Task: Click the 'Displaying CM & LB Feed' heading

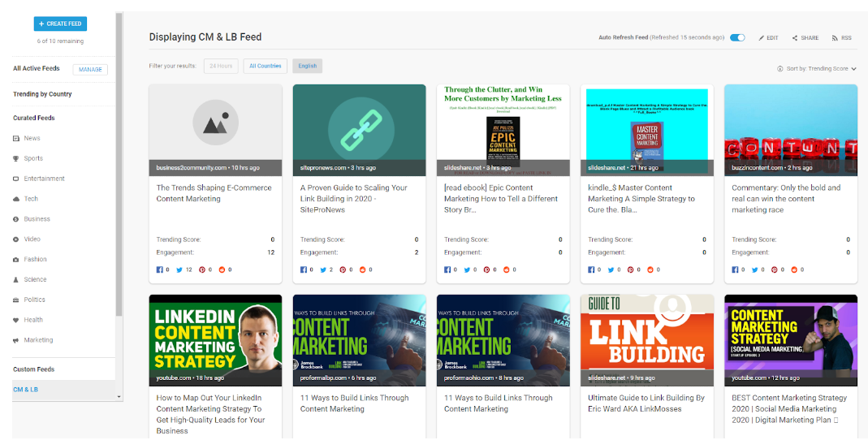Action: pos(205,37)
